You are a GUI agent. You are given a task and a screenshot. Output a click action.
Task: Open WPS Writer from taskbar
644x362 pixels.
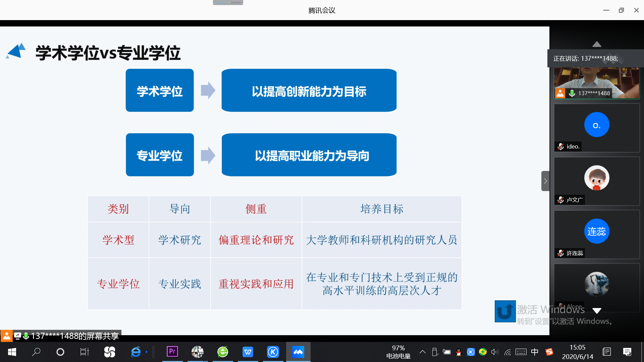pos(248,352)
